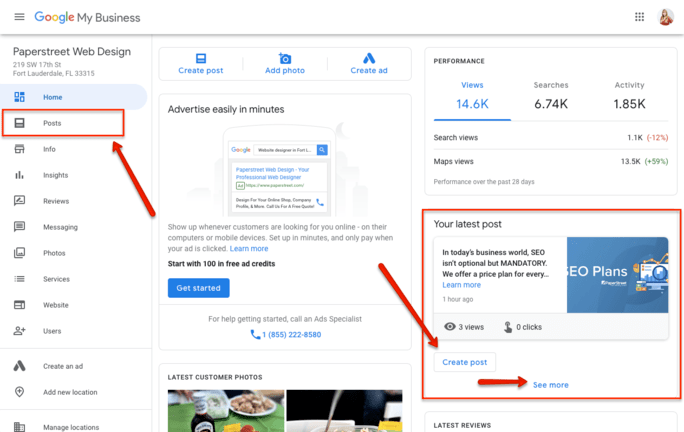This screenshot has height=432, width=684.
Task: Open the right latest customer photo
Action: point(344,411)
